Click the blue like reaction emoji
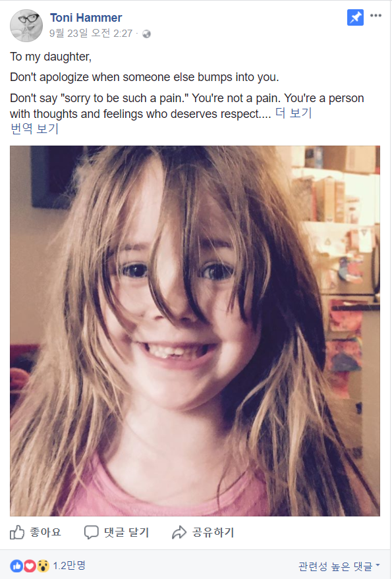 coord(16,566)
